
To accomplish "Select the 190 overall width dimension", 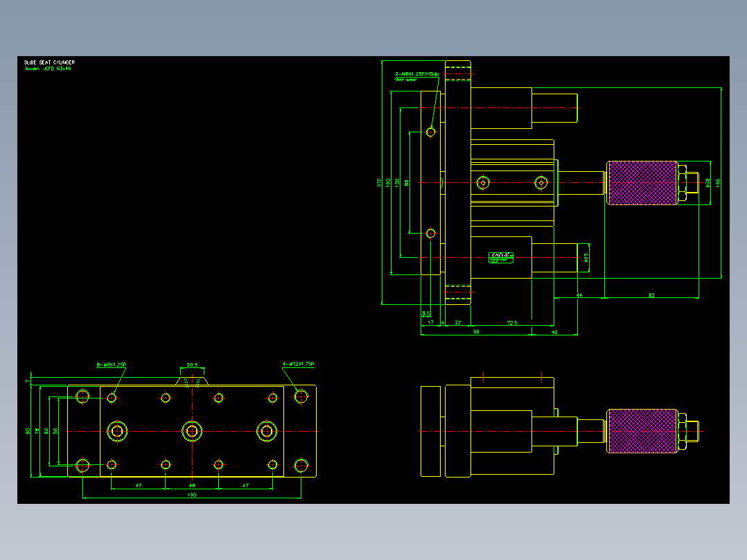I will [191, 495].
